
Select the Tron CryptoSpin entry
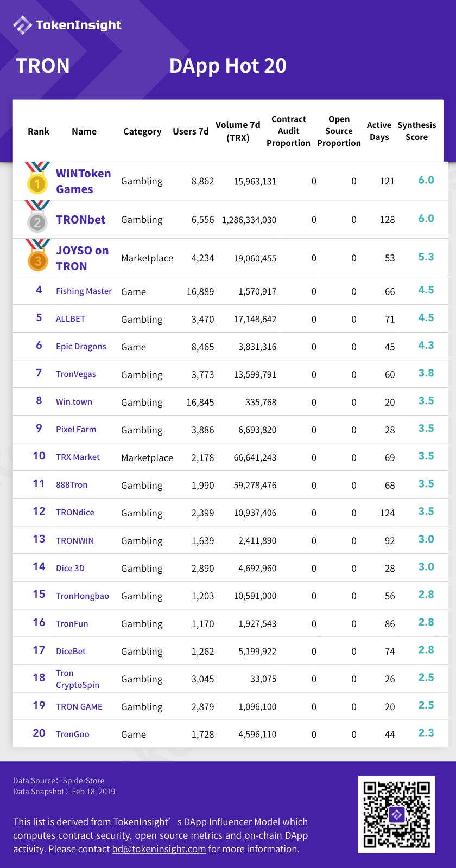[x=78, y=679]
